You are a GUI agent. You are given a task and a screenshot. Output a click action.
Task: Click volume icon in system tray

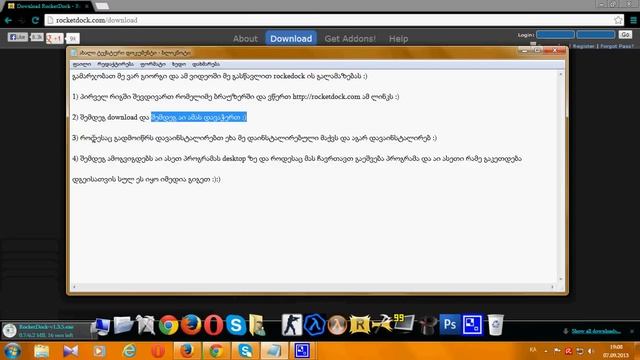point(590,351)
